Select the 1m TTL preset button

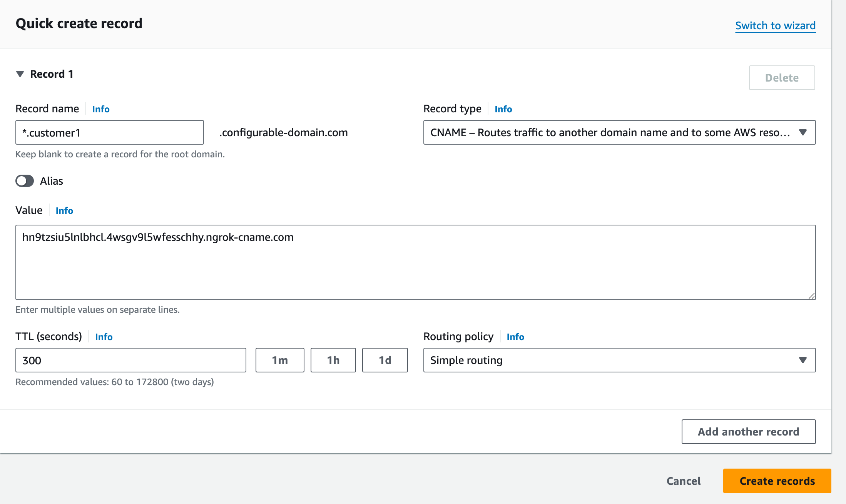tap(279, 360)
